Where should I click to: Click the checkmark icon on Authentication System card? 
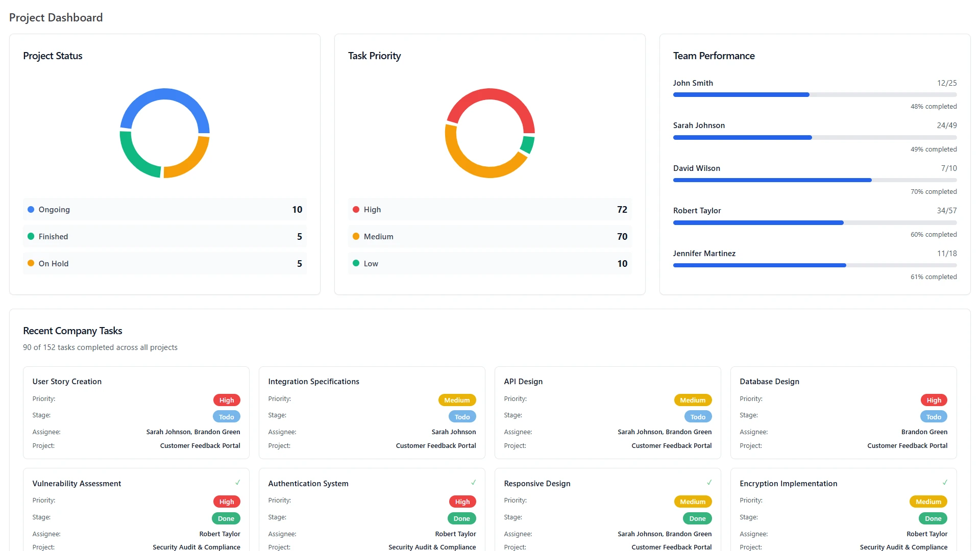point(474,482)
